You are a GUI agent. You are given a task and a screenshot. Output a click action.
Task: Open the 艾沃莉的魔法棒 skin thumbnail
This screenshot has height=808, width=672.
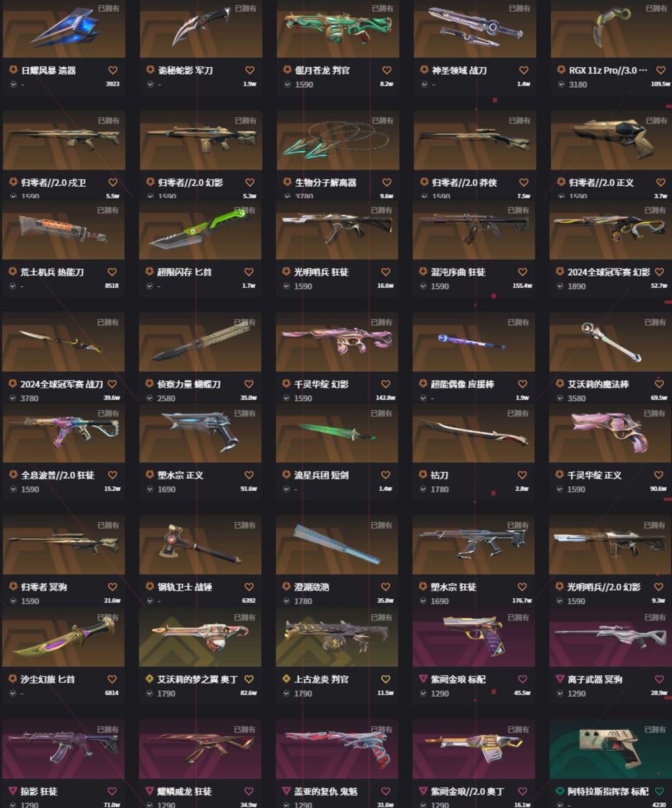610,342
